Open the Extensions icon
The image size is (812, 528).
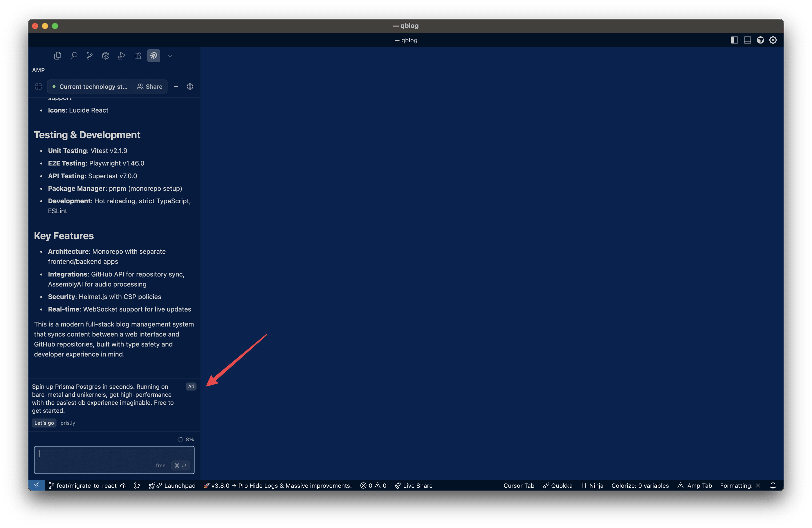point(138,55)
